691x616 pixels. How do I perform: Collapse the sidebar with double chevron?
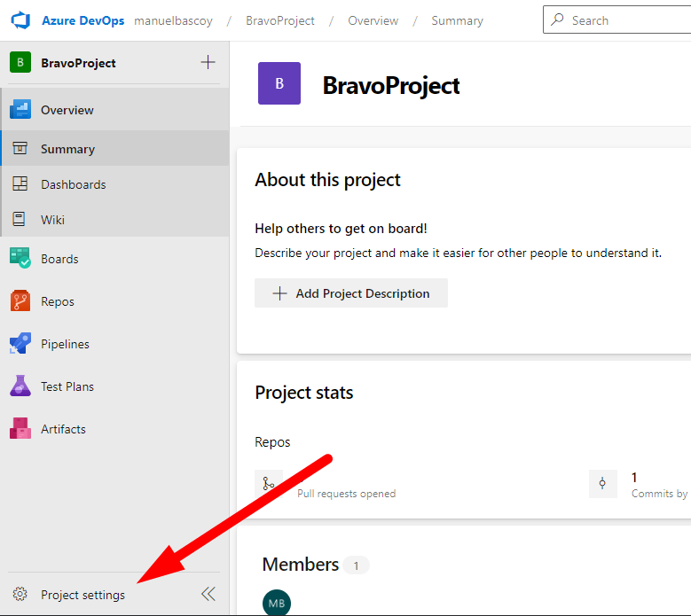[208, 594]
